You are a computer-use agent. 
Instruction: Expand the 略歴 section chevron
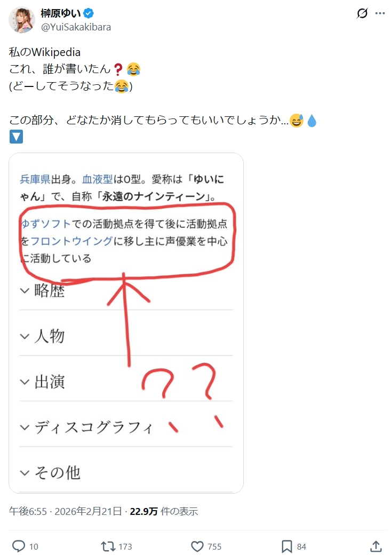coord(25,291)
